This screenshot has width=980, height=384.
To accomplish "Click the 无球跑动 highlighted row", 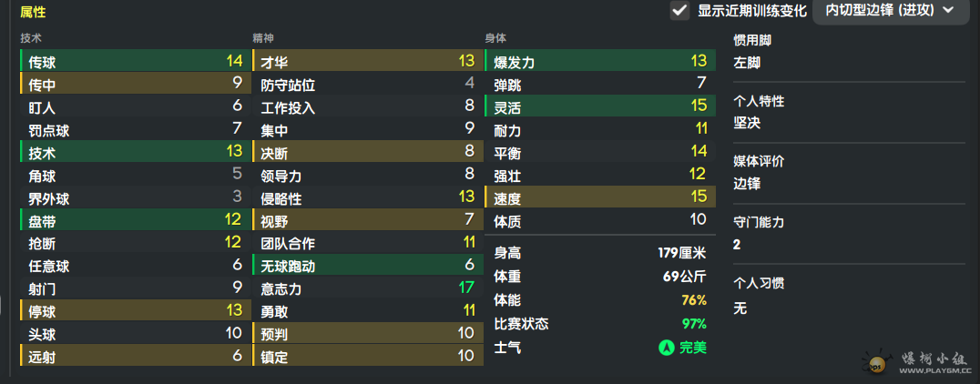I will coord(368,266).
